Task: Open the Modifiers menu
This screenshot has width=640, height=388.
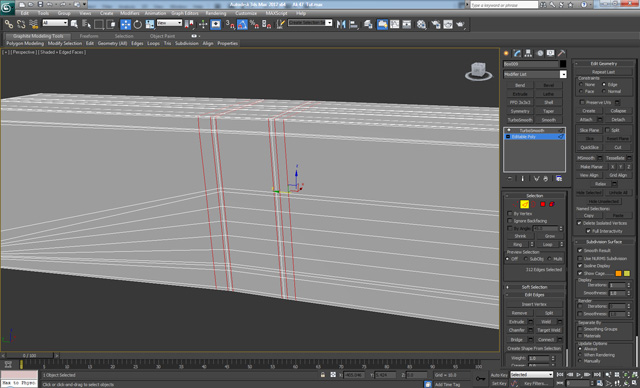Action: tap(130, 13)
